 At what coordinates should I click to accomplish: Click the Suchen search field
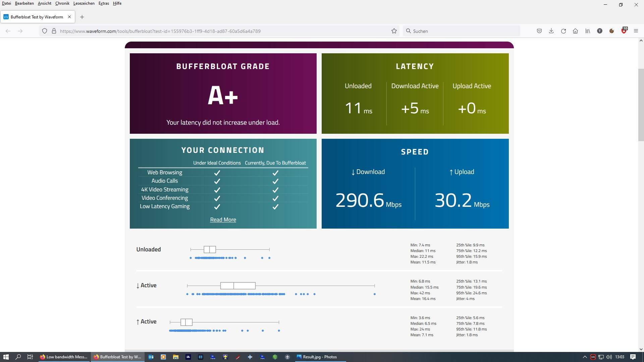(x=463, y=31)
